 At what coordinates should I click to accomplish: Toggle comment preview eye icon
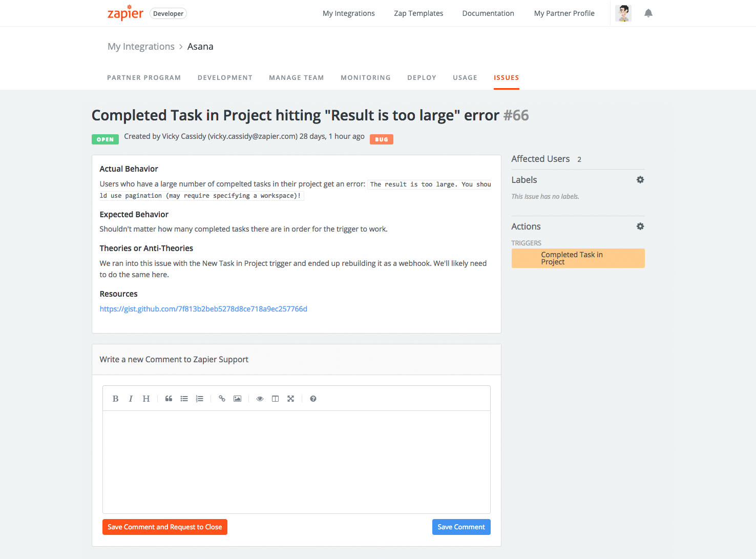[x=260, y=399]
